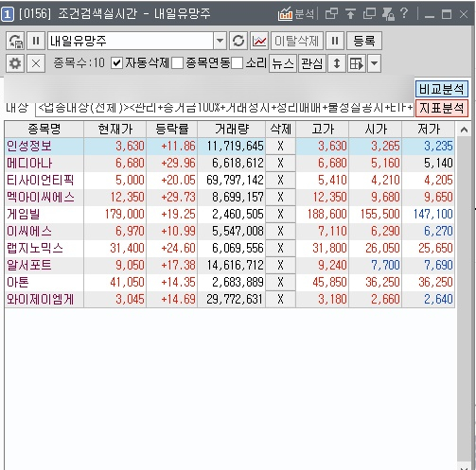The height and width of the screenshot is (470, 476).
Task: Select the 이씨에스 stock name
Action: pos(29,231)
